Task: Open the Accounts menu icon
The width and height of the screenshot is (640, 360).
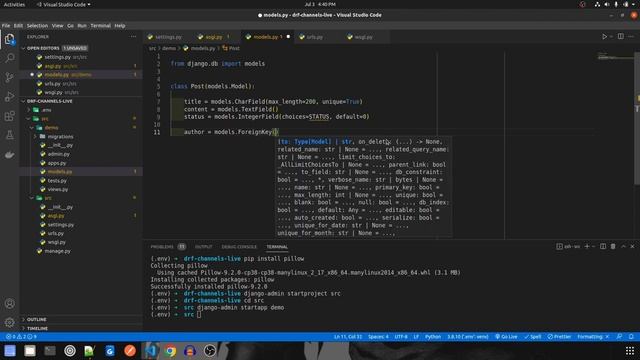Action: point(9,303)
